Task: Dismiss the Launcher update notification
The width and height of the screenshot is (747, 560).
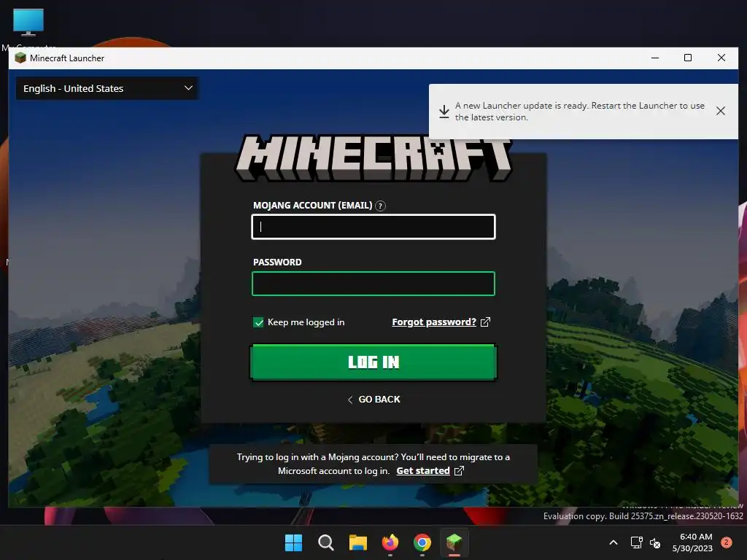Action: (x=720, y=111)
